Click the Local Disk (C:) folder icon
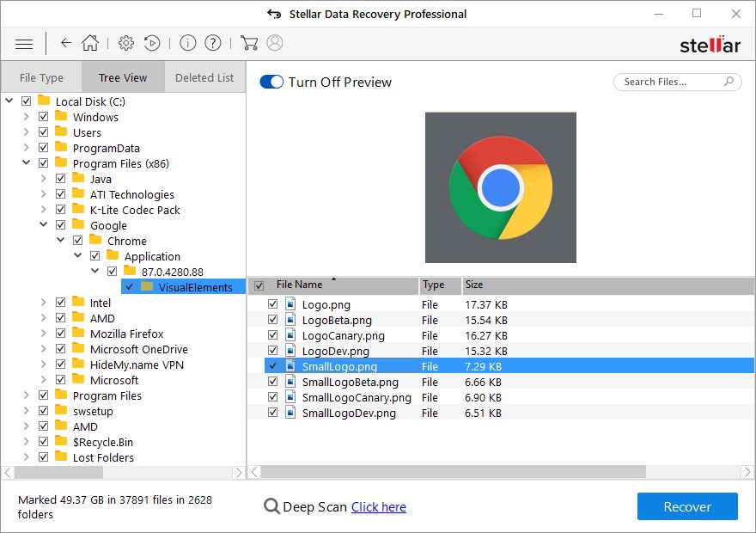 44,101
